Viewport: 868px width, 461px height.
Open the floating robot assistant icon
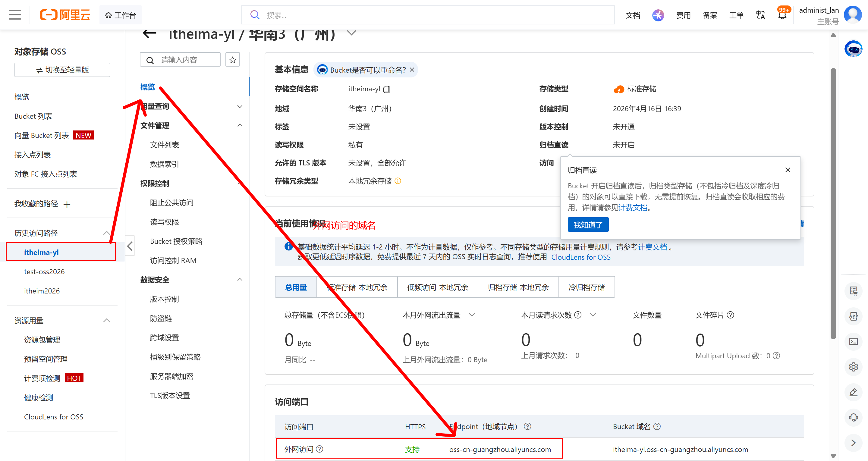(x=853, y=49)
